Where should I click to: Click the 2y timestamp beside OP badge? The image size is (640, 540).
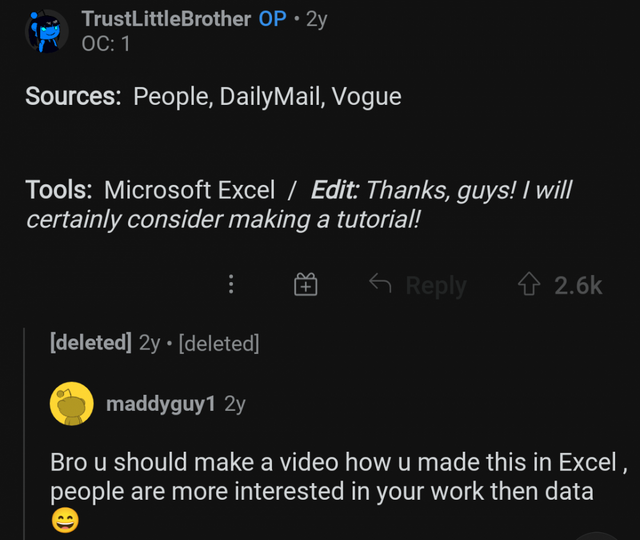point(316,19)
